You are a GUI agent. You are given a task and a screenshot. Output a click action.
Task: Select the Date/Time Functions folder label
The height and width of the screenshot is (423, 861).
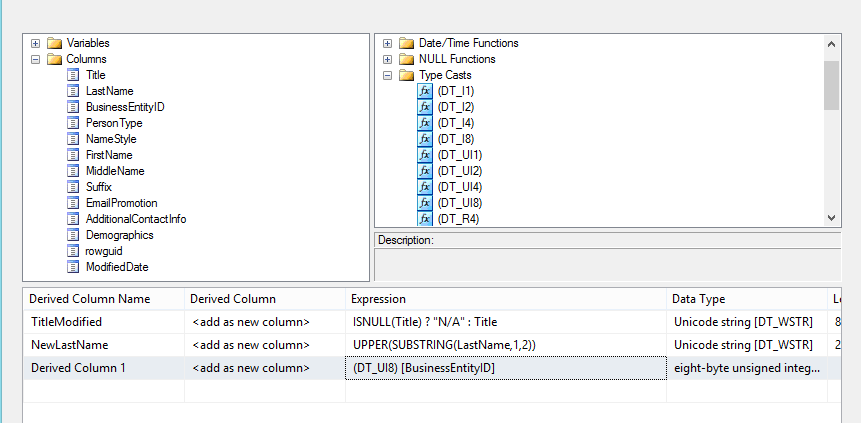[x=468, y=43]
